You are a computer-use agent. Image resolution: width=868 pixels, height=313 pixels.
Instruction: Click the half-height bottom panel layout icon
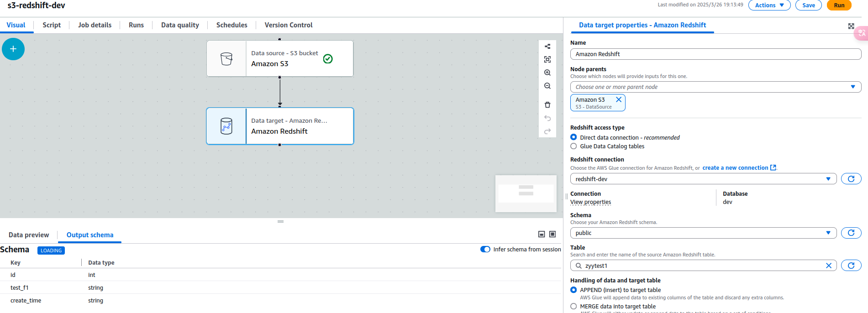542,234
